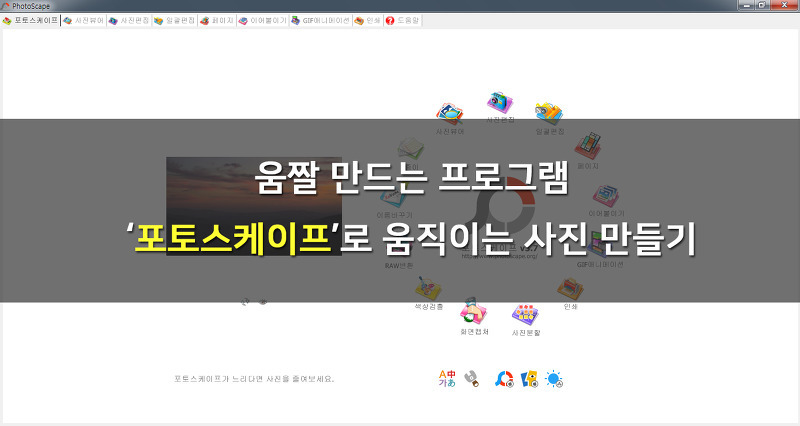Open the 색상검출 color picker icon
The width and height of the screenshot is (800, 426).
point(429,289)
